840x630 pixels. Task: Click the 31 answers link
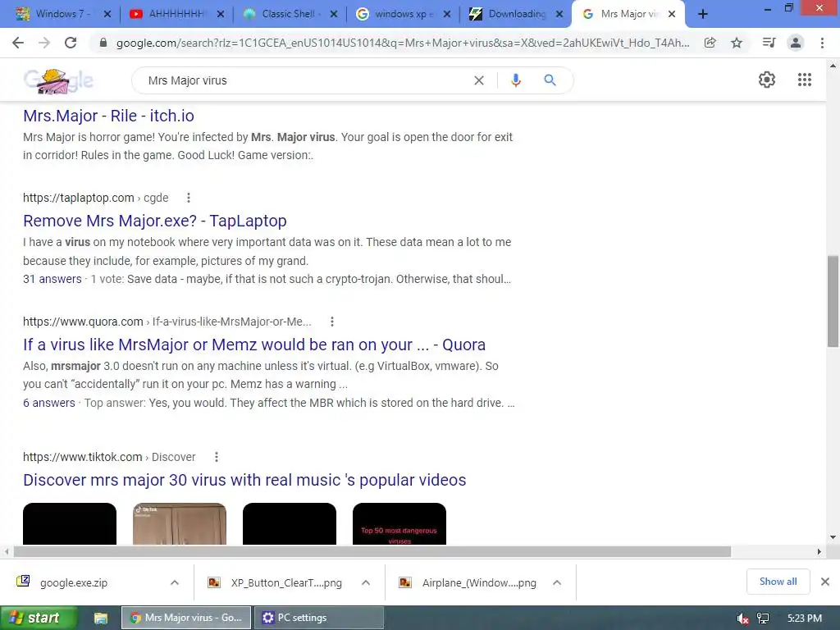pos(52,279)
